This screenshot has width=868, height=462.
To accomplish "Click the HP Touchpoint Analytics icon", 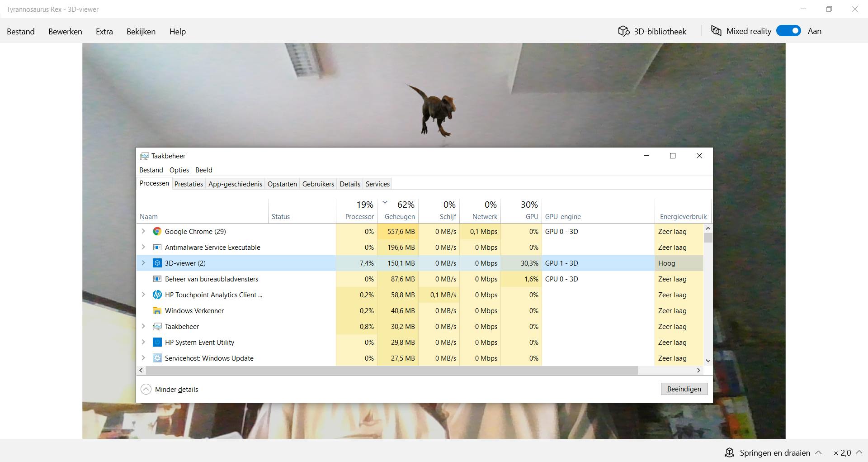I will pyautogui.click(x=157, y=295).
